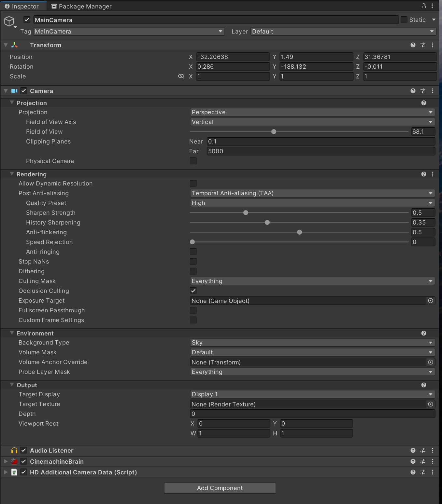Open Audio Listener three-dot options menu

pos(433,450)
